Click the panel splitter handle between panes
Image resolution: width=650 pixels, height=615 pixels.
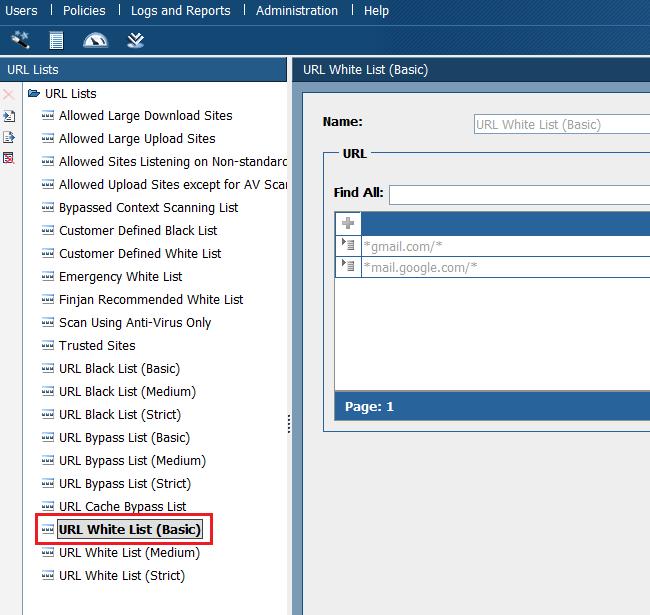pyautogui.click(x=290, y=423)
